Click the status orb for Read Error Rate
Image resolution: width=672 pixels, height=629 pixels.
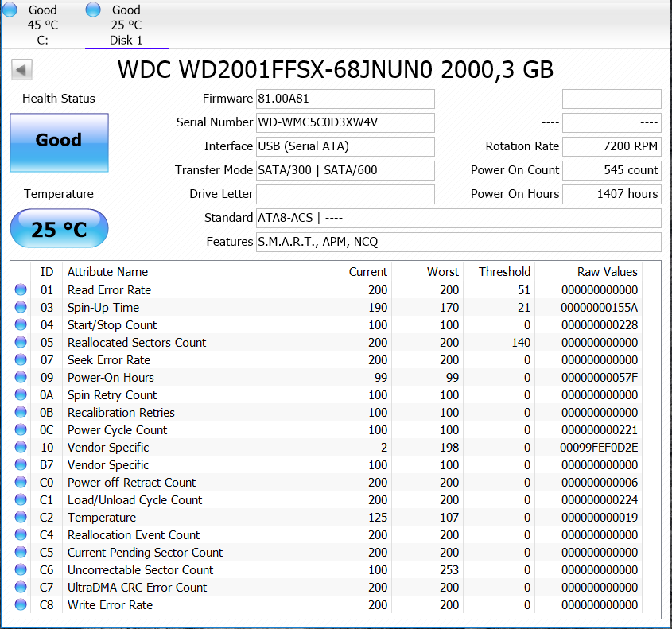pyautogui.click(x=21, y=289)
